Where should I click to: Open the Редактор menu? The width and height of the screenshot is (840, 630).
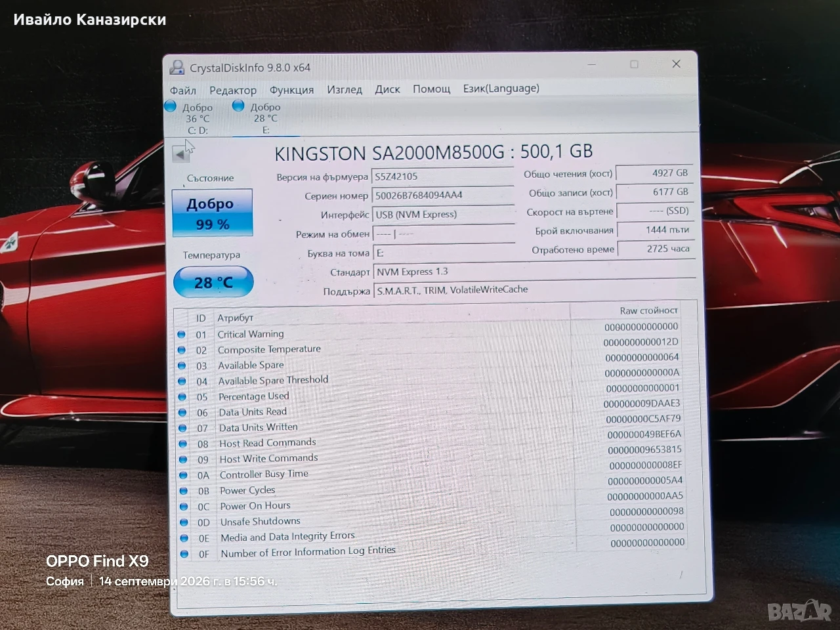tap(233, 91)
